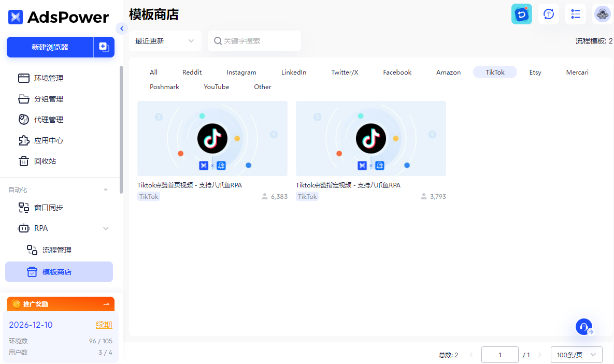Click user count icon beside 6,383

click(265, 196)
